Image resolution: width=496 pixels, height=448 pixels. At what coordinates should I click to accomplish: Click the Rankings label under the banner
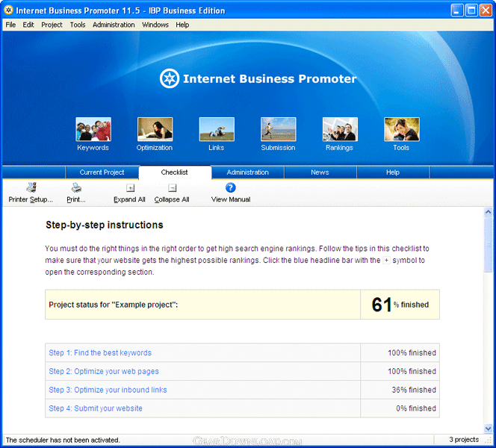point(339,148)
